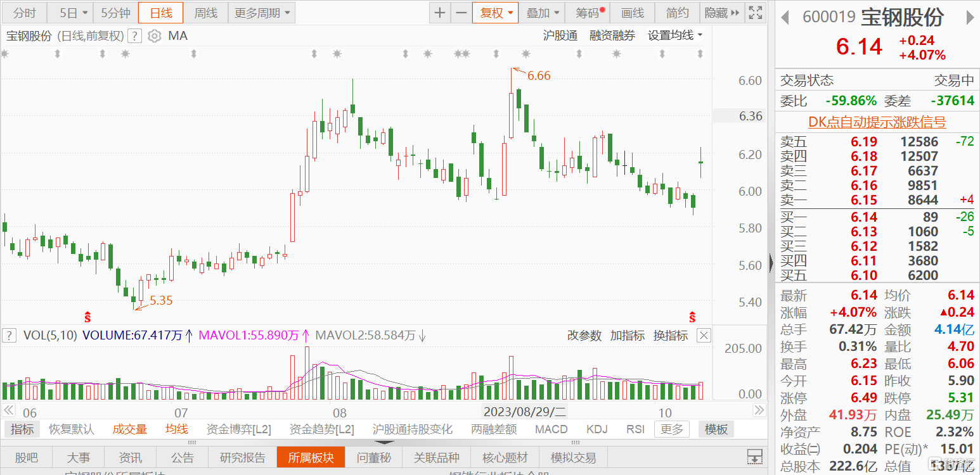Select KDJ indicator
The image size is (980, 475).
tap(596, 429)
